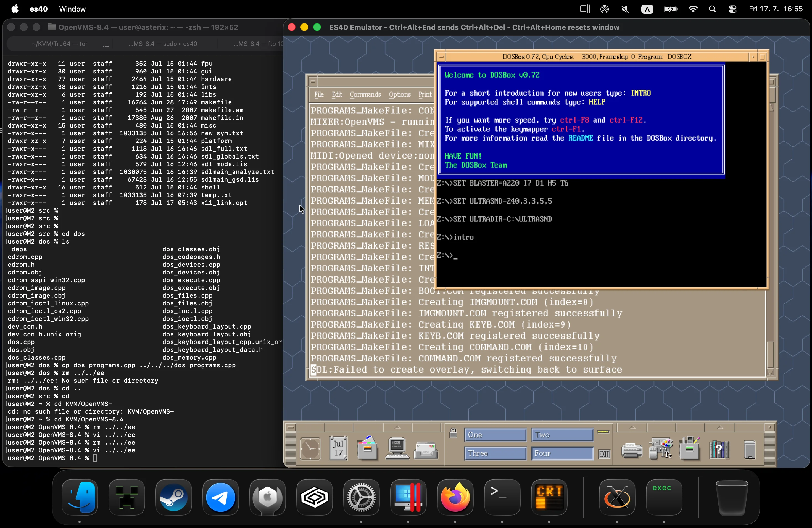Image resolution: width=812 pixels, height=528 pixels.
Task: Open Commands menu in DECterm window
Action: pos(365,94)
